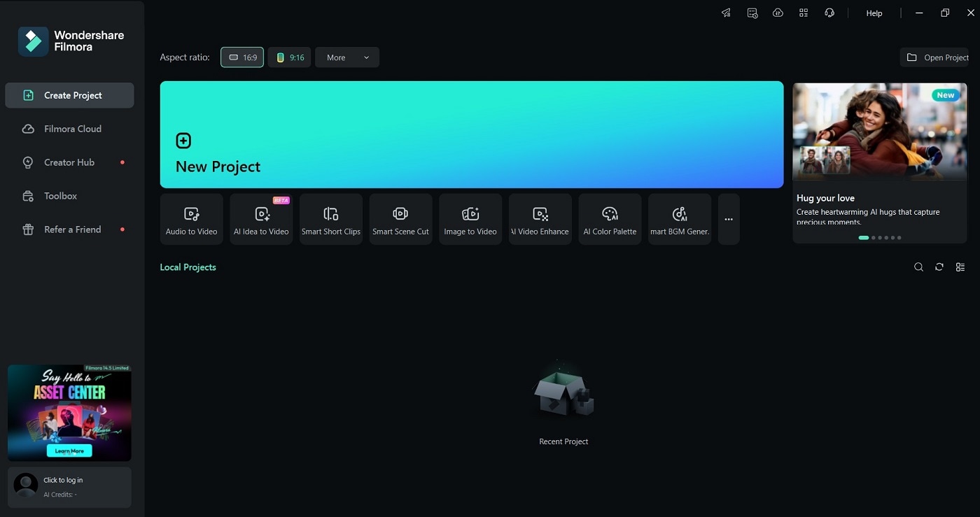
Task: Expand the More aspect ratio dropdown
Action: pos(347,57)
